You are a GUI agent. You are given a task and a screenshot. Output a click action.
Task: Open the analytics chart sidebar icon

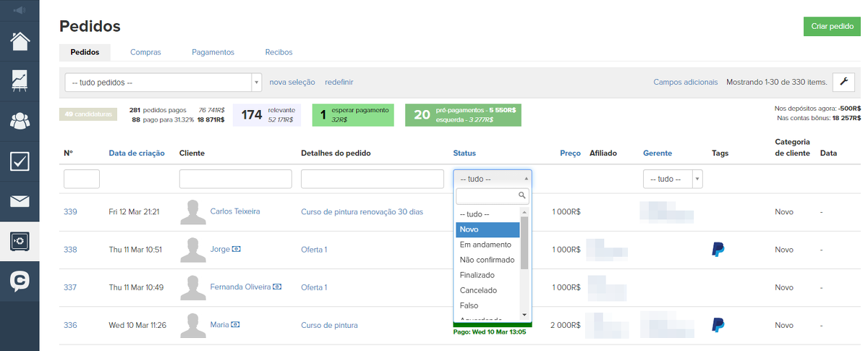[20, 81]
